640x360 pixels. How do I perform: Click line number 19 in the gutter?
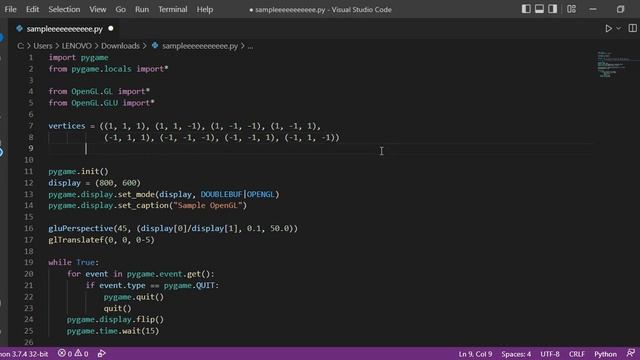pyautogui.click(x=29, y=262)
